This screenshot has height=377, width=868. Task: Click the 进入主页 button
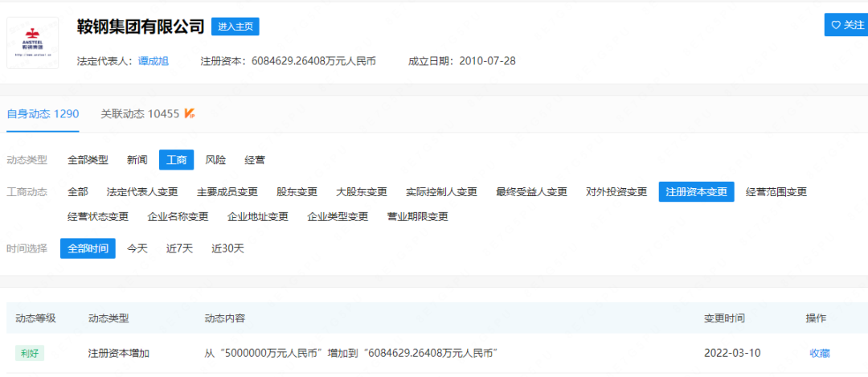[235, 27]
